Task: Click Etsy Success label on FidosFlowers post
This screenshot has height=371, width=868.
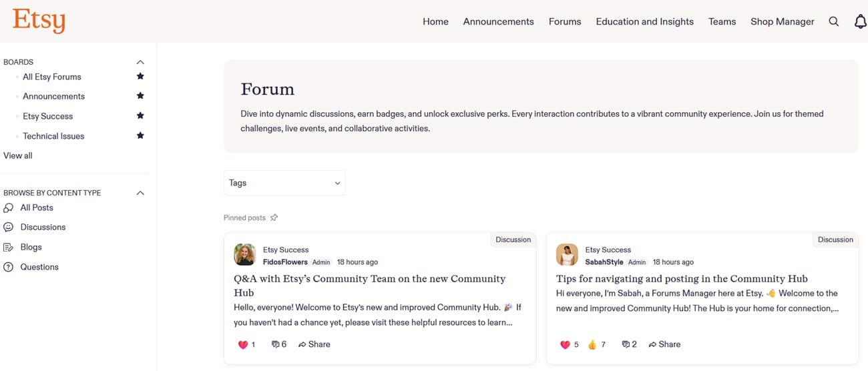Action: tap(286, 250)
